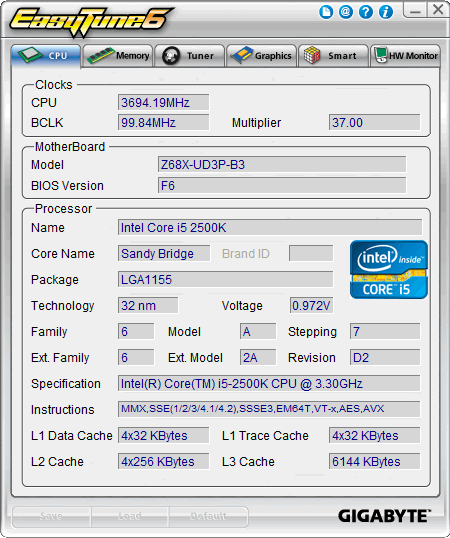The image size is (450, 538).
Task: Click the Load button
Action: [130, 516]
